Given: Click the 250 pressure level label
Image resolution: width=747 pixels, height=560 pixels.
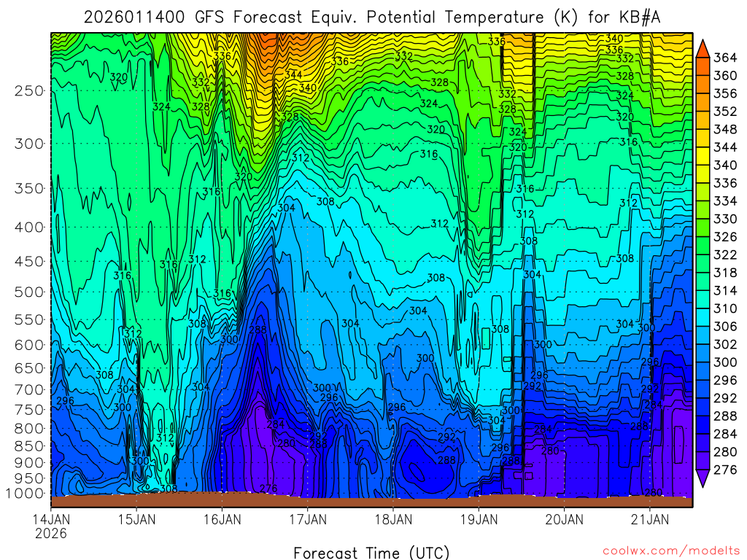Looking at the screenshot, I should pos(29,91).
